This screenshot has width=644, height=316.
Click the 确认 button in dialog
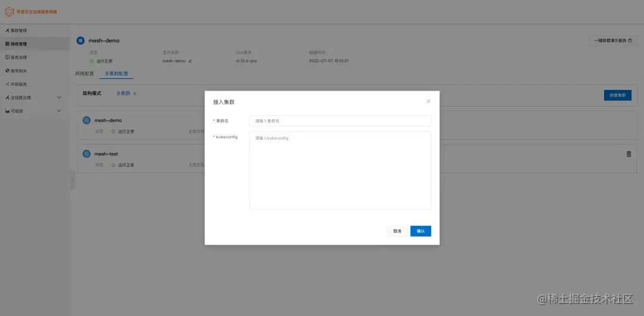(420, 231)
